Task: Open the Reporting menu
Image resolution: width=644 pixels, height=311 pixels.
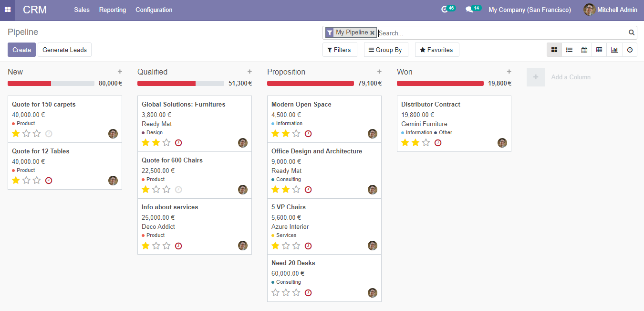Action: (x=112, y=9)
